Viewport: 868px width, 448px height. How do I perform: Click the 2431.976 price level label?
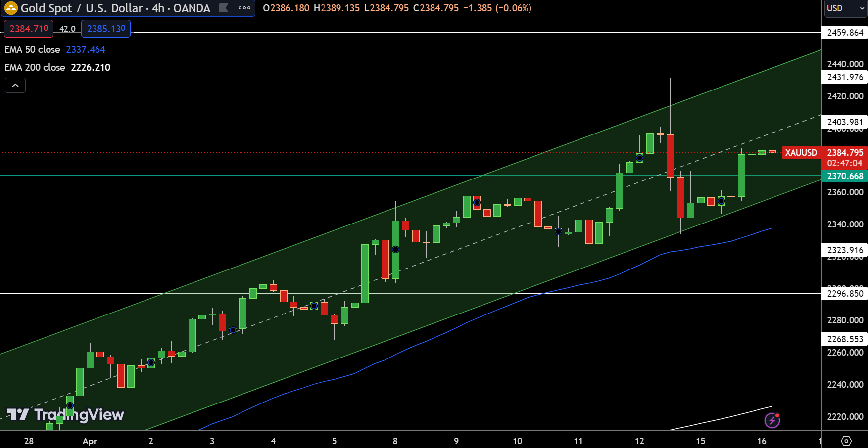[x=845, y=77]
